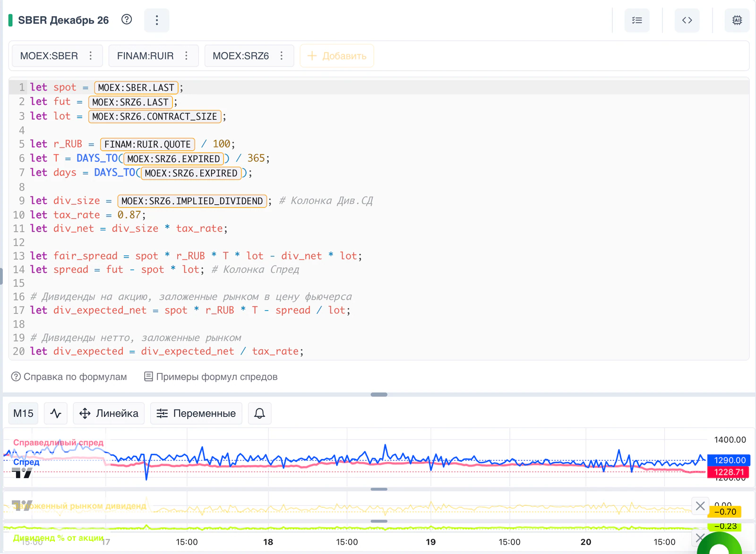
Task: Open the AI chip assistant icon
Action: point(737,20)
